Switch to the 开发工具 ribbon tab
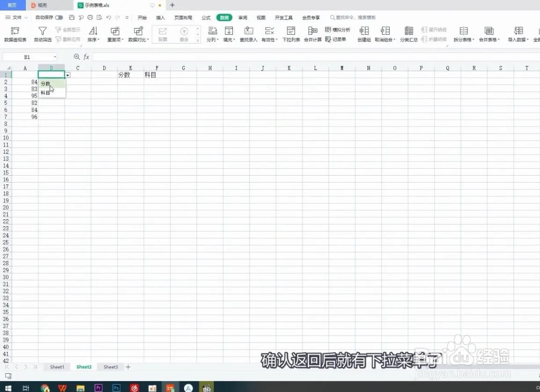540x392 pixels. click(x=283, y=18)
